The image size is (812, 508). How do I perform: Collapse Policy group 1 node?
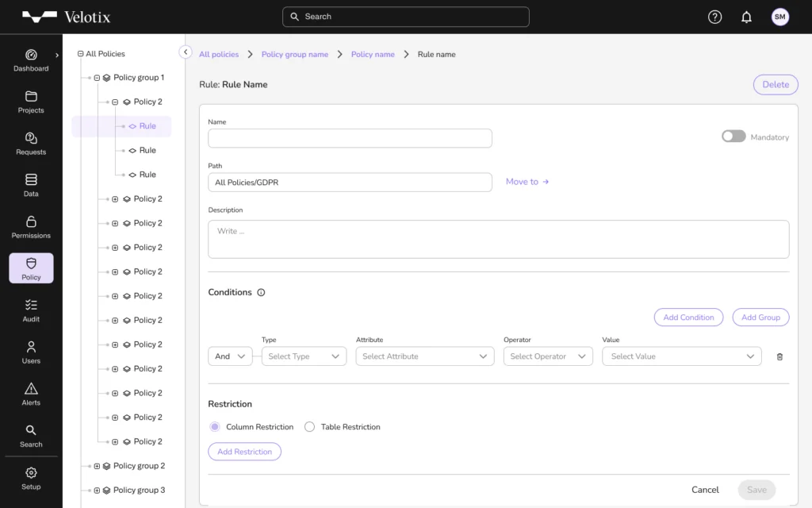click(97, 78)
